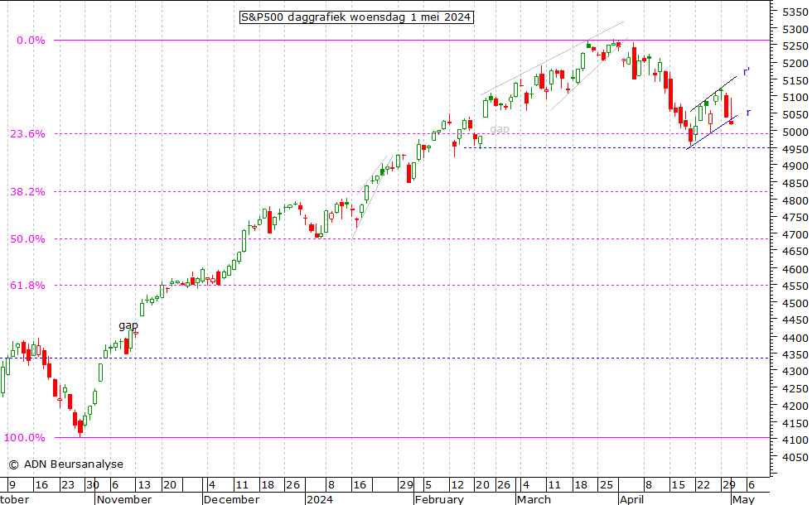Select the 4900 price axis value
Image resolution: width=812 pixels, height=505 pixels.
point(795,166)
